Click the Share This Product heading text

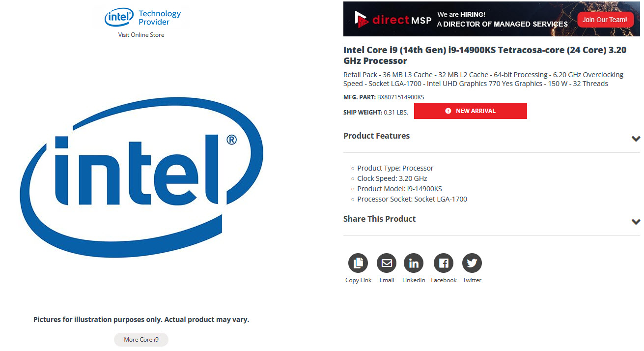(x=379, y=219)
